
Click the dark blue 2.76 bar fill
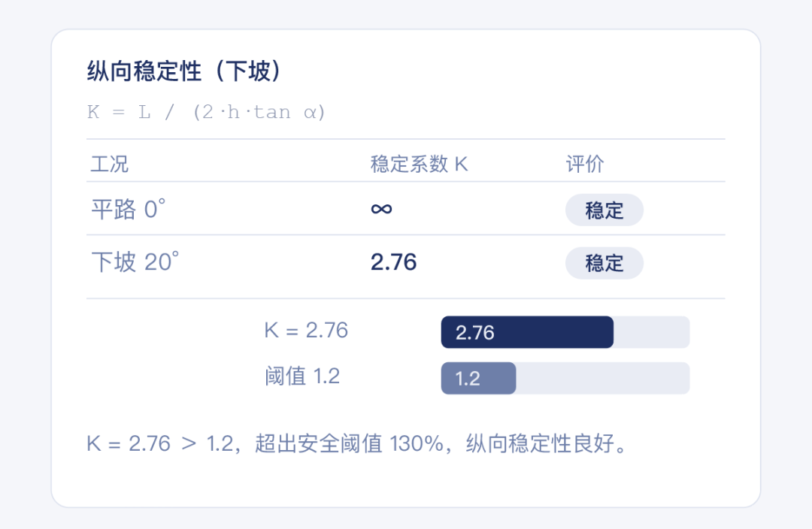click(526, 332)
